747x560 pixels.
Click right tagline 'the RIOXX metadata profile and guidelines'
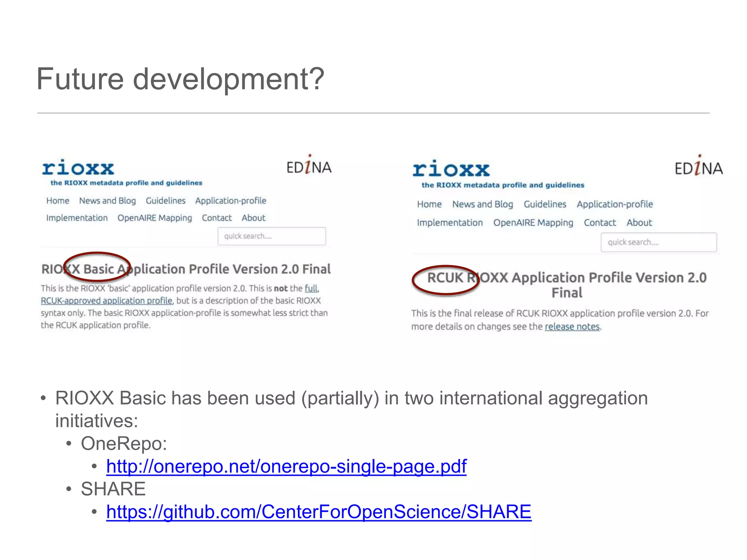pyautogui.click(x=503, y=185)
